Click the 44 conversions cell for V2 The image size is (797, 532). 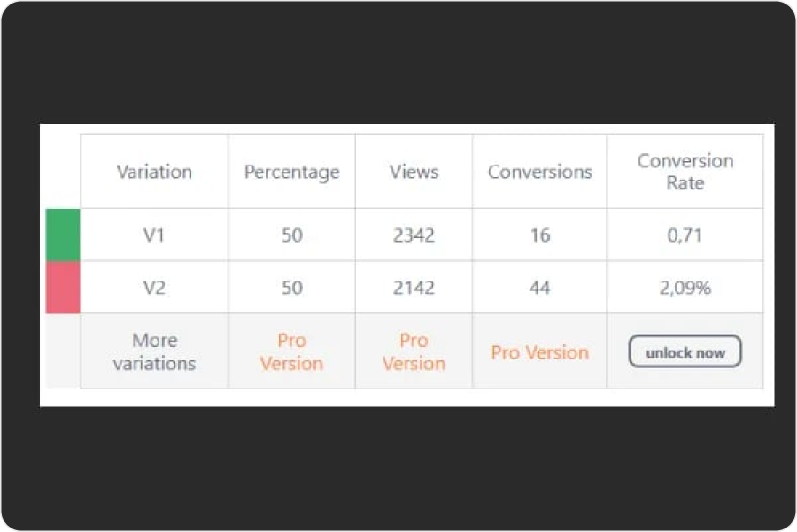click(538, 286)
